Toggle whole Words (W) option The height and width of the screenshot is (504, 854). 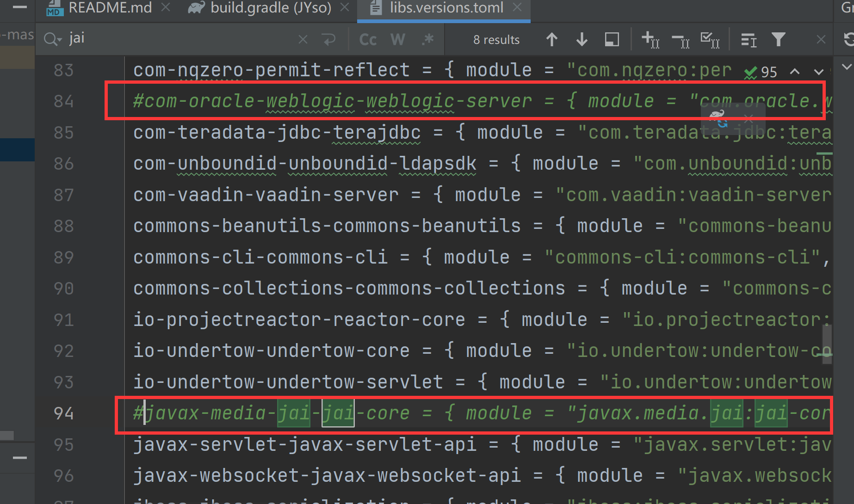(398, 40)
